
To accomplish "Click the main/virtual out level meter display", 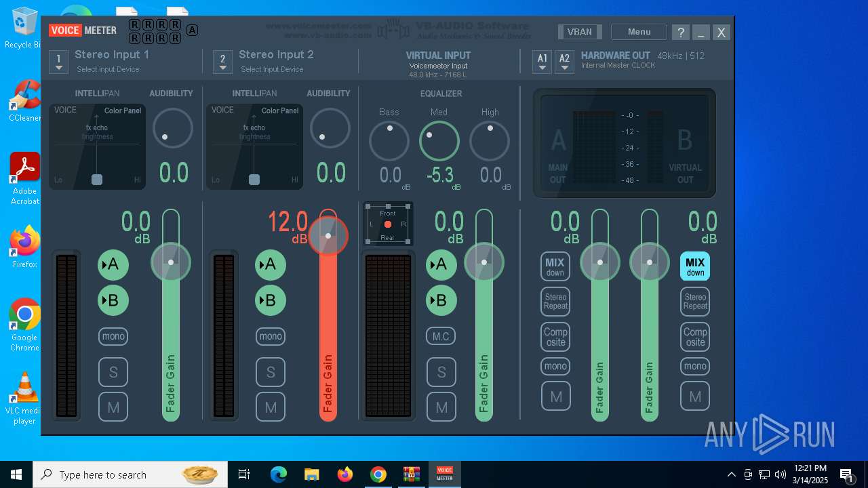I will click(625, 143).
